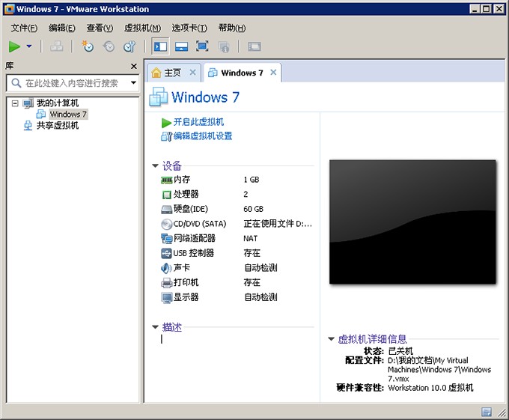
Task: Click the console view toolbar icon
Action: tap(254, 46)
